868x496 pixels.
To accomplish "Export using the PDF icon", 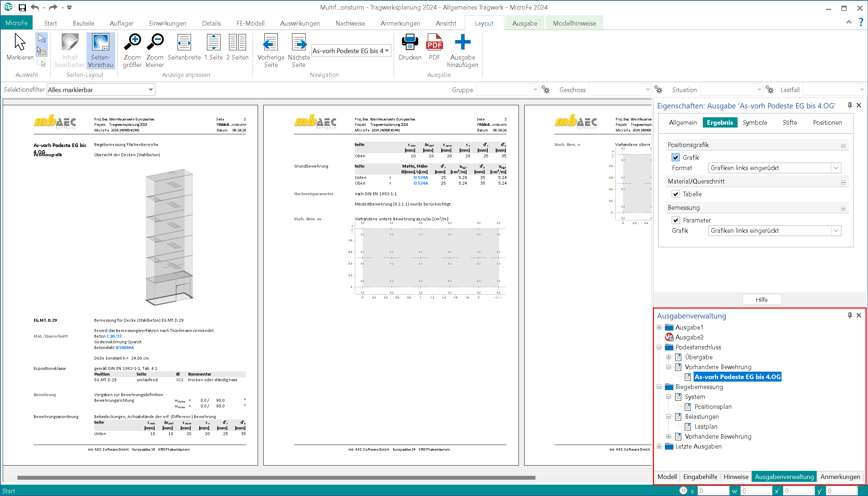I will (x=434, y=43).
